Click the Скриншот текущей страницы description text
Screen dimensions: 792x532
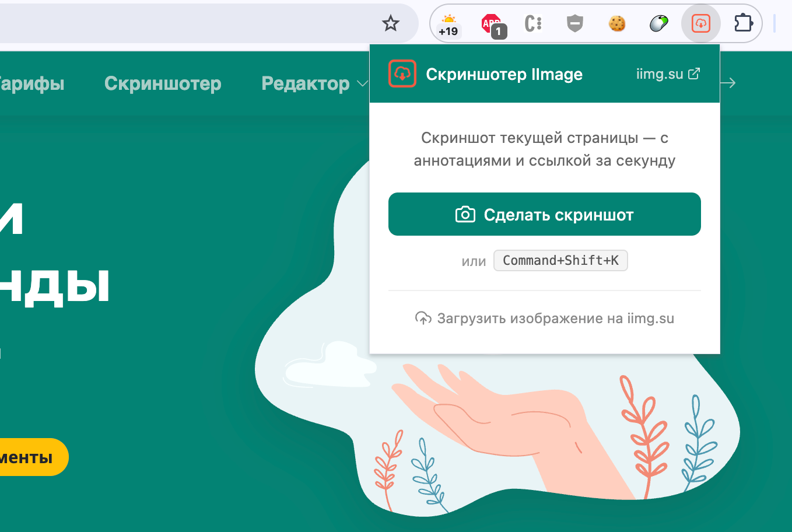[545, 149]
